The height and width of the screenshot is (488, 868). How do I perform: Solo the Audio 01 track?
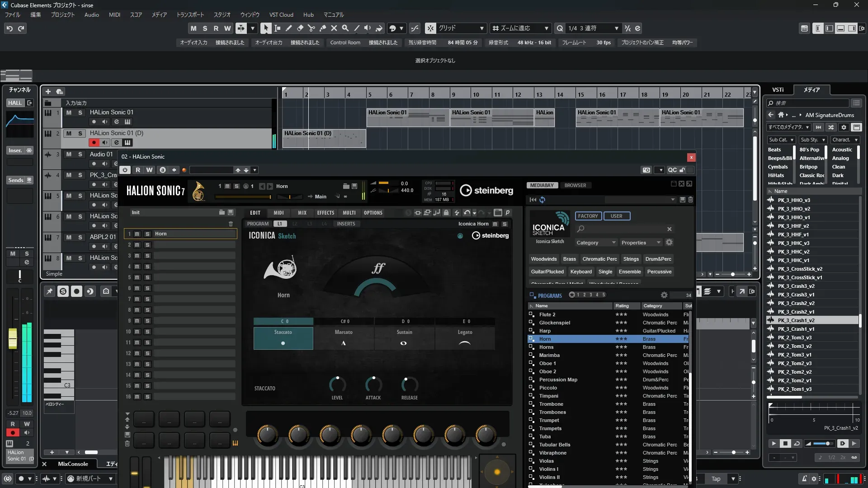click(x=80, y=155)
